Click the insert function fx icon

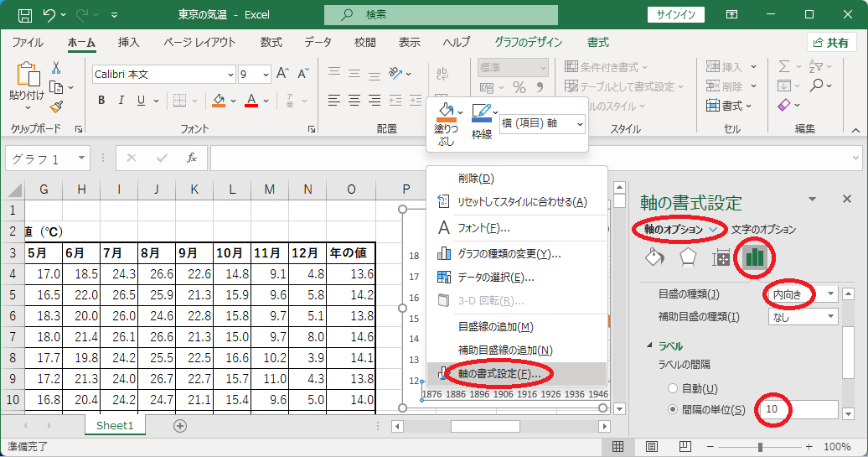192,158
